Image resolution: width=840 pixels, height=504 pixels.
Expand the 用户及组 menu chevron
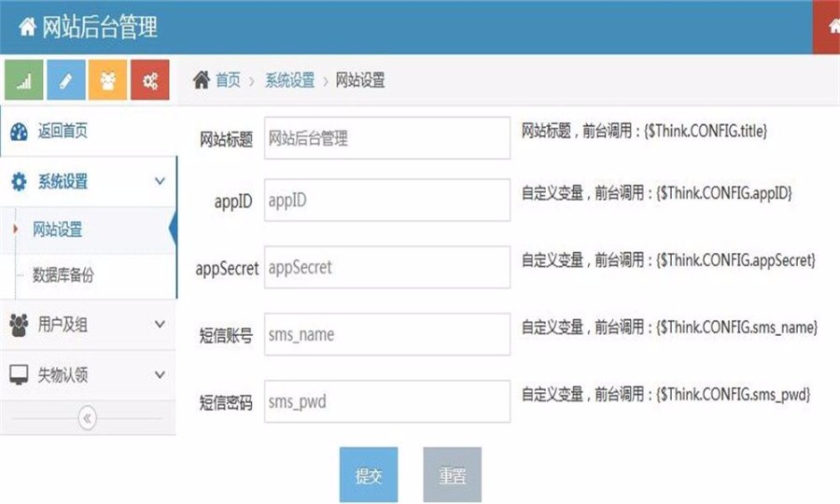tap(160, 324)
